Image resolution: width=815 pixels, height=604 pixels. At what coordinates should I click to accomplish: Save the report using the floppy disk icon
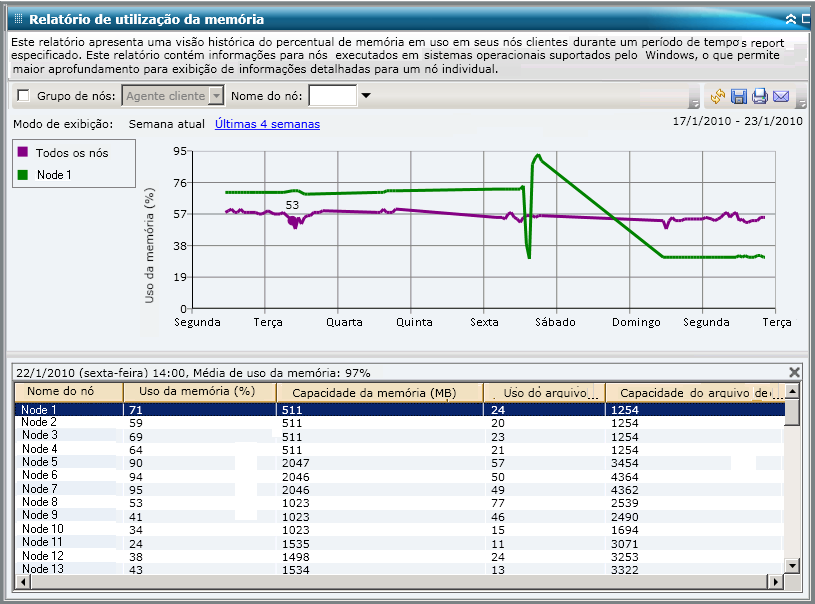coord(739,97)
